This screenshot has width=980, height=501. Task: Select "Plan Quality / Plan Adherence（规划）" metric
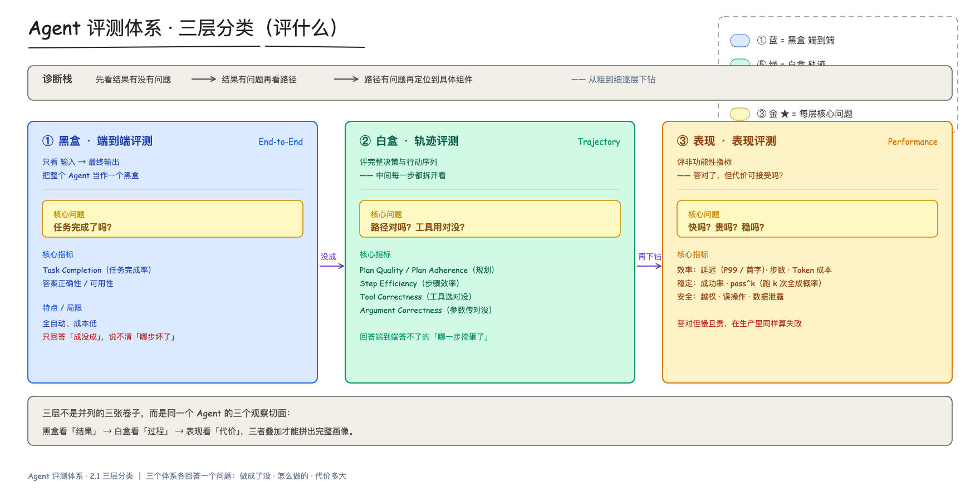(x=427, y=270)
